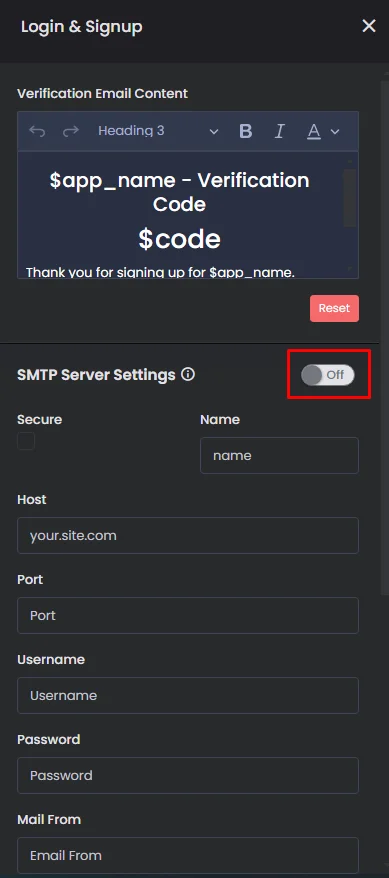Expand the font color chevron arrow
This screenshot has width=389, height=878.
pyautogui.click(x=335, y=132)
